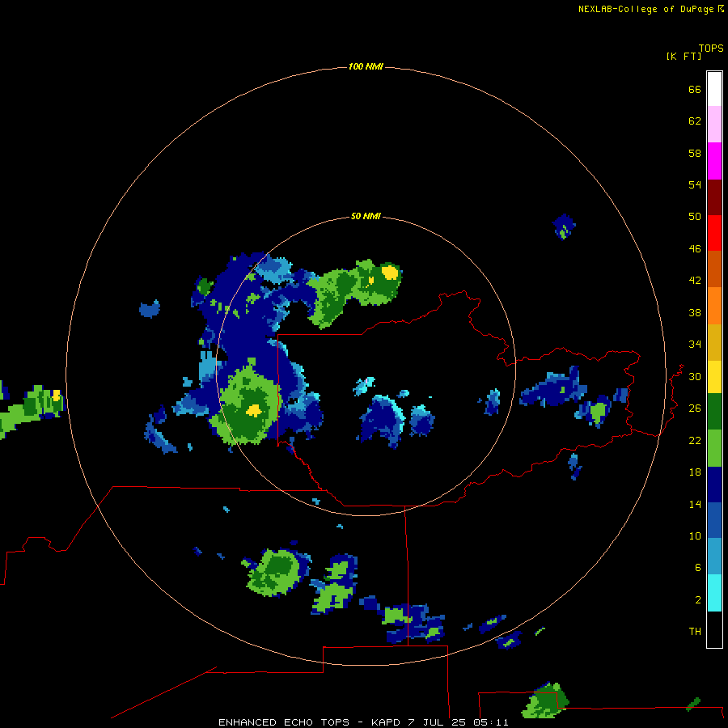Click the "[K FT]" units label
Viewport: 728px width, 728px height.
coord(684,56)
